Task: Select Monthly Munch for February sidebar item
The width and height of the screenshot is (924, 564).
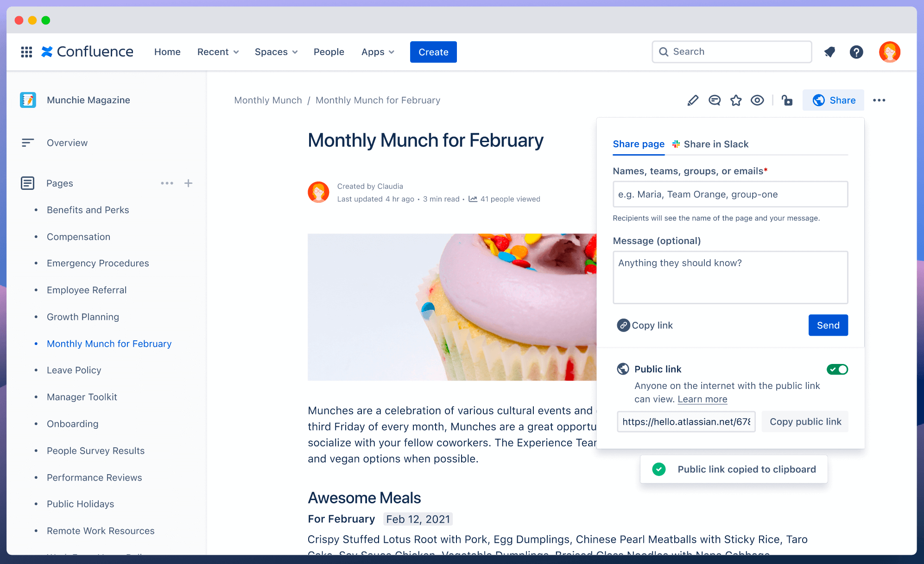Action: (109, 343)
